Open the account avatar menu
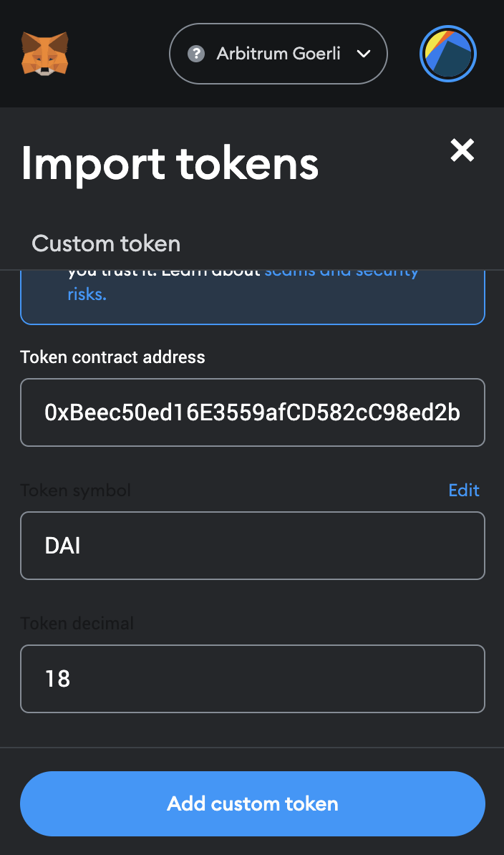 click(x=448, y=54)
